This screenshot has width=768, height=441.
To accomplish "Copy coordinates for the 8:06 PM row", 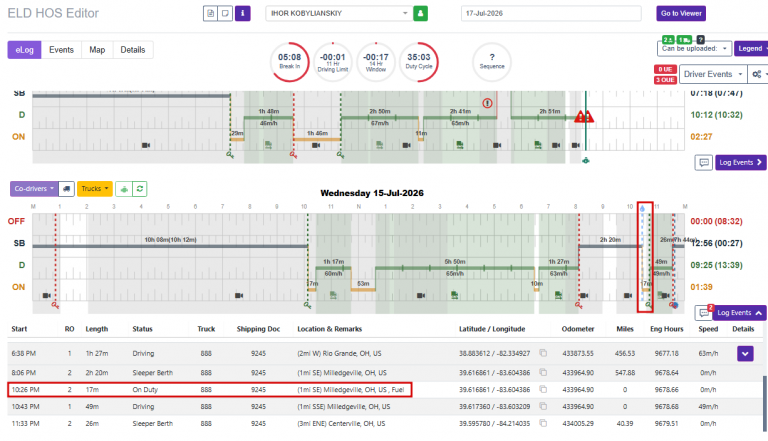I will tap(543, 372).
